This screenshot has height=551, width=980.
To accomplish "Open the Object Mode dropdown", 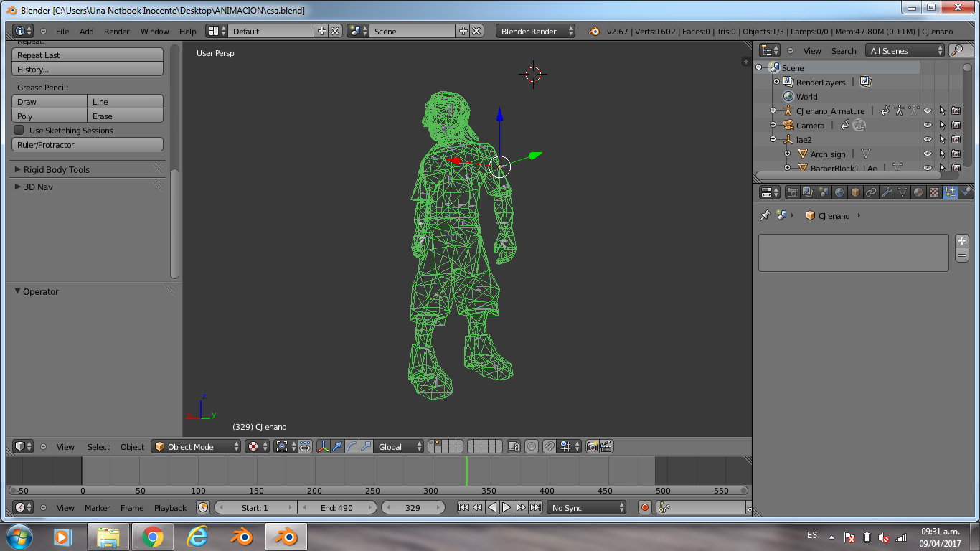I will (x=197, y=446).
